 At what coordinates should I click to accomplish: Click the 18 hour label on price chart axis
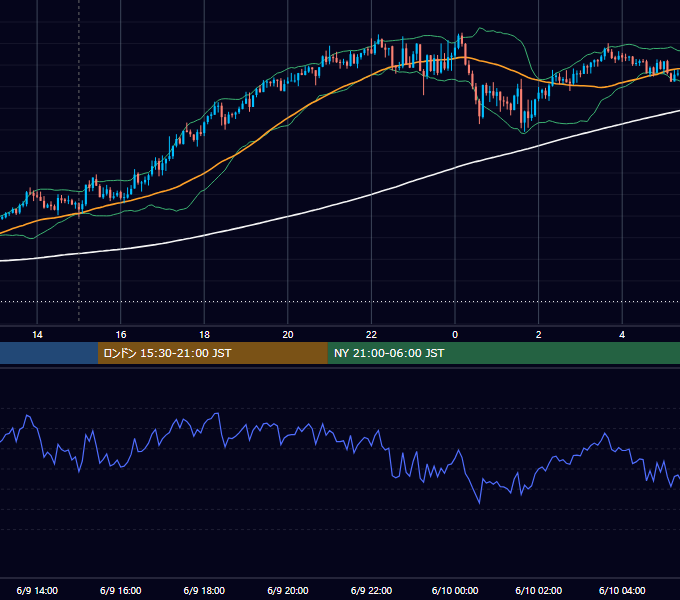coord(204,335)
